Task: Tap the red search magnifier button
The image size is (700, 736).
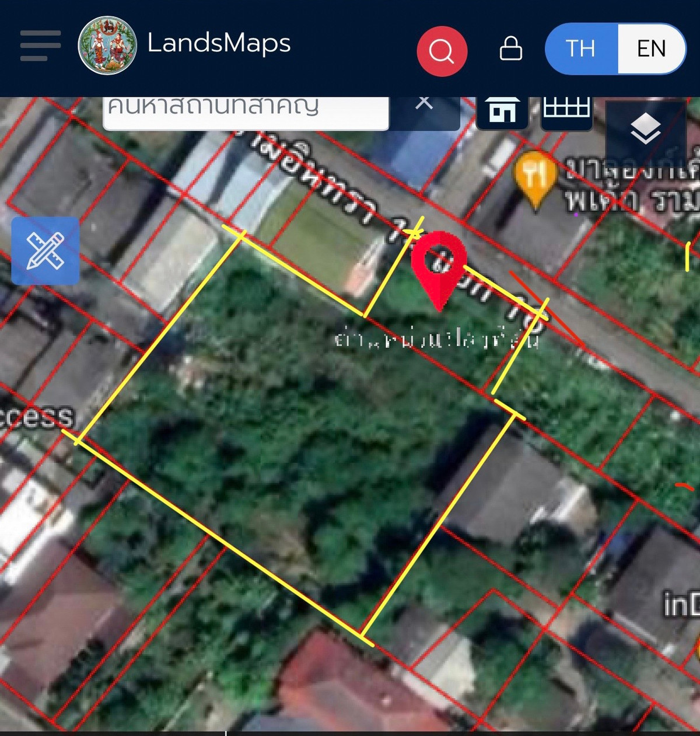Action: 442,51
